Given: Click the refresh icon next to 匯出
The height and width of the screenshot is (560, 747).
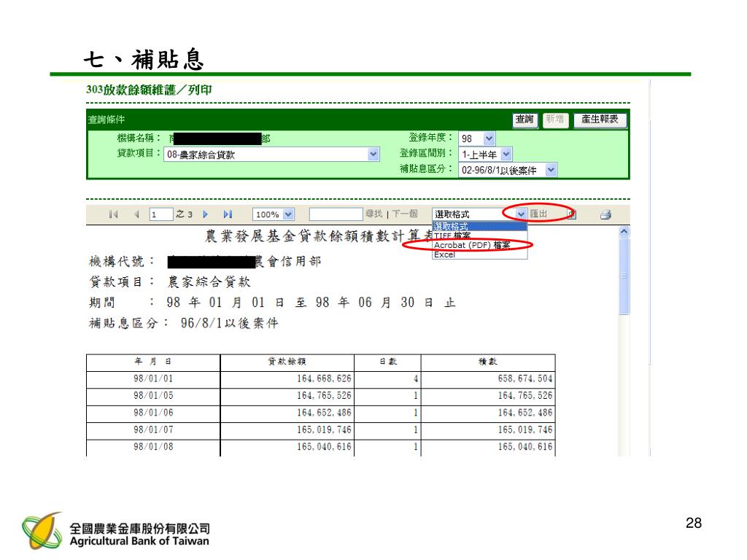Looking at the screenshot, I should (x=572, y=215).
